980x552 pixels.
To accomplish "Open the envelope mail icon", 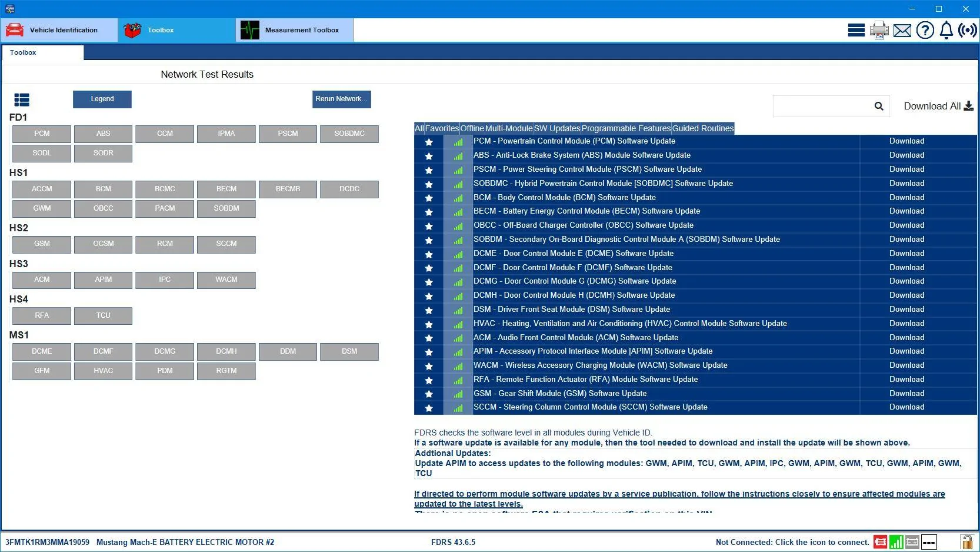I will click(902, 30).
